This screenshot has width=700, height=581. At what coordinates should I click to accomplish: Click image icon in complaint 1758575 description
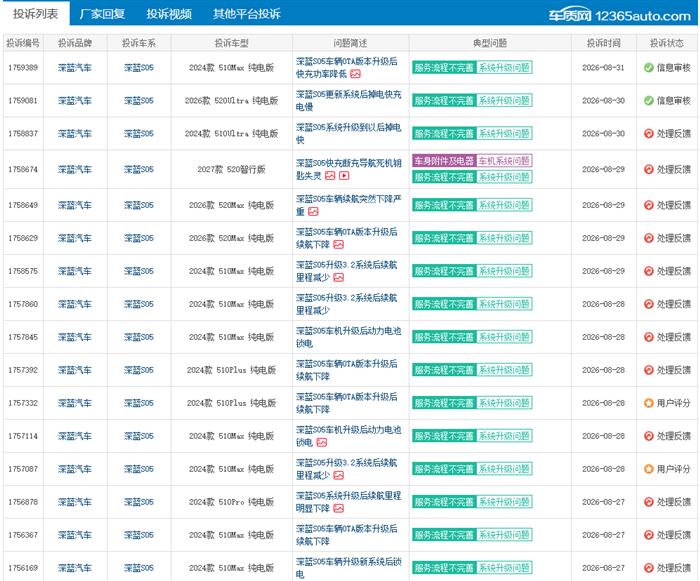pyautogui.click(x=339, y=278)
